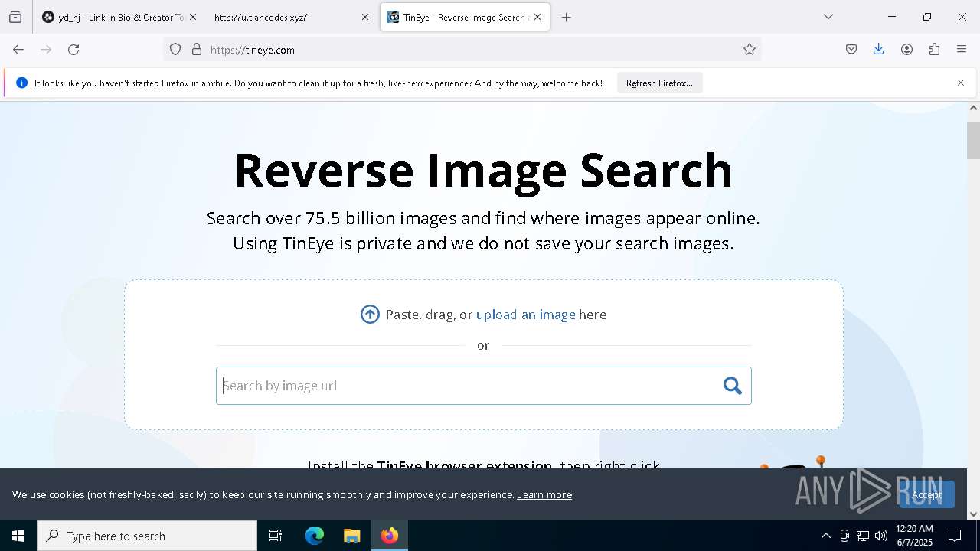Reload the current page

coord(73,50)
